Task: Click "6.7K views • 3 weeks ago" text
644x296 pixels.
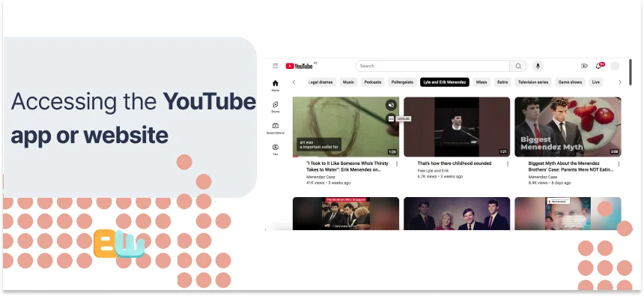Action: [x=440, y=176]
